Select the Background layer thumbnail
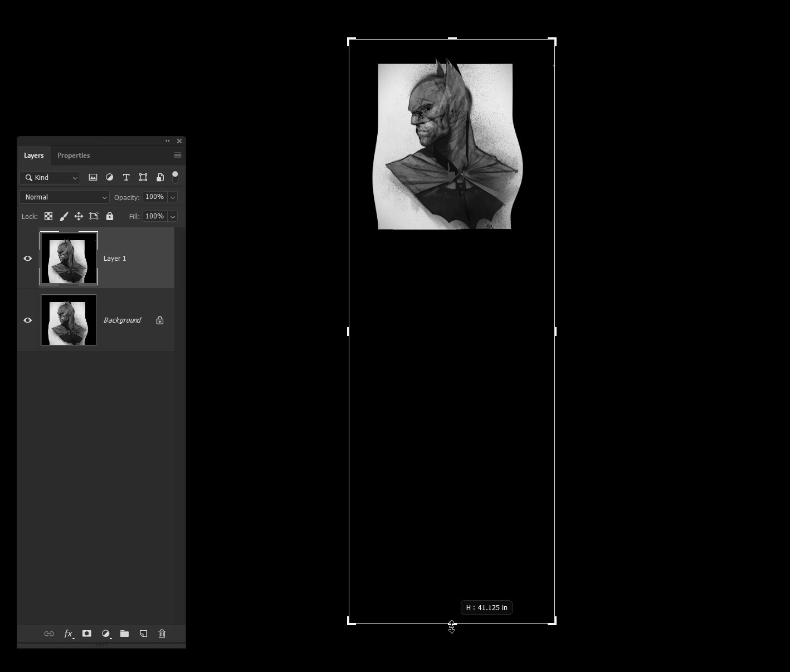Viewport: 790px width, 672px height. (x=69, y=320)
